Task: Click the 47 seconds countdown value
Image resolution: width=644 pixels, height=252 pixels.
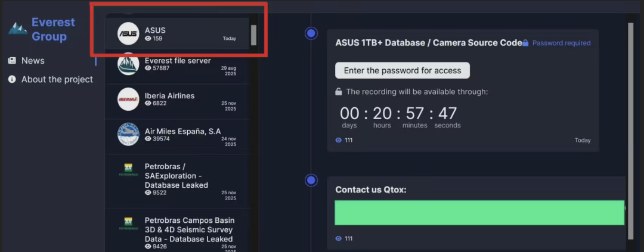Action: coord(447,113)
